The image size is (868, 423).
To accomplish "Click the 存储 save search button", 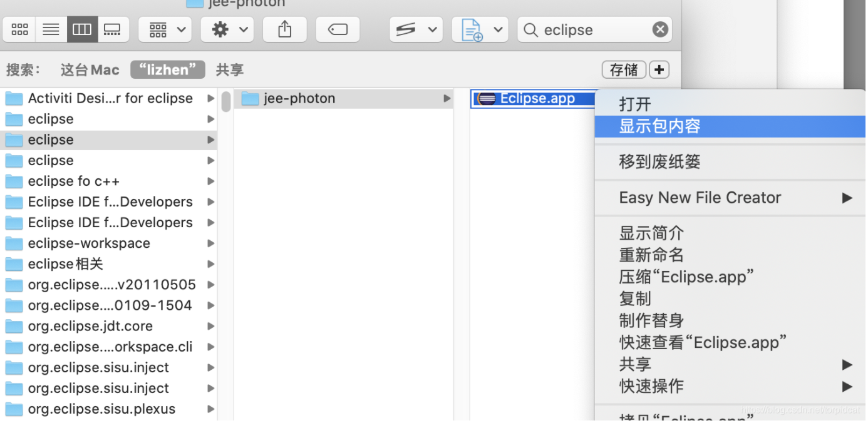I will [624, 69].
